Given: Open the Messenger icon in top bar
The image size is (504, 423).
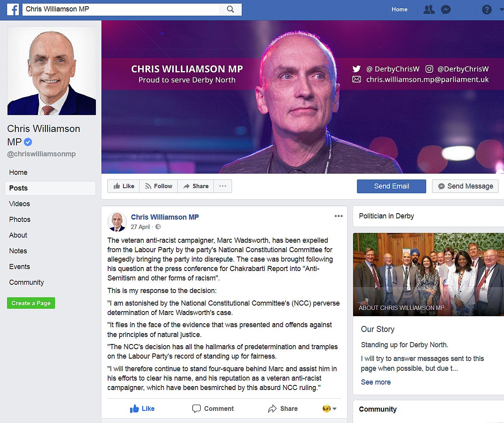Looking at the screenshot, I should coord(446,9).
